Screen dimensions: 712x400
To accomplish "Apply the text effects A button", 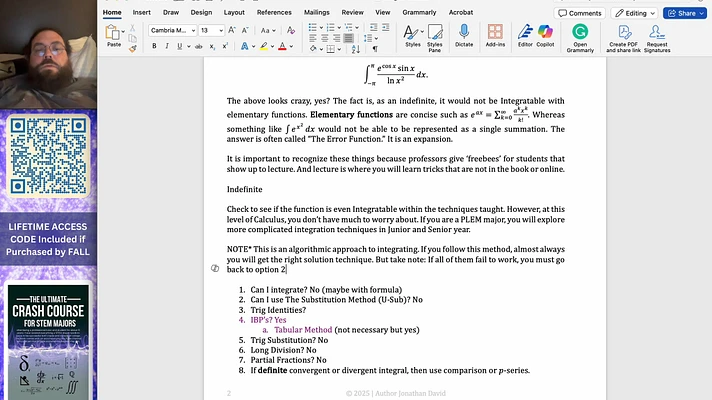I will point(244,46).
